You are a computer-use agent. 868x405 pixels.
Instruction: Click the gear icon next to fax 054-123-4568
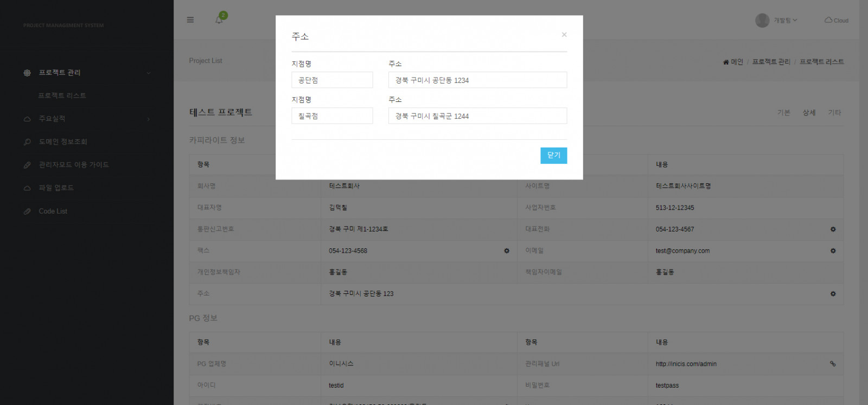click(507, 251)
